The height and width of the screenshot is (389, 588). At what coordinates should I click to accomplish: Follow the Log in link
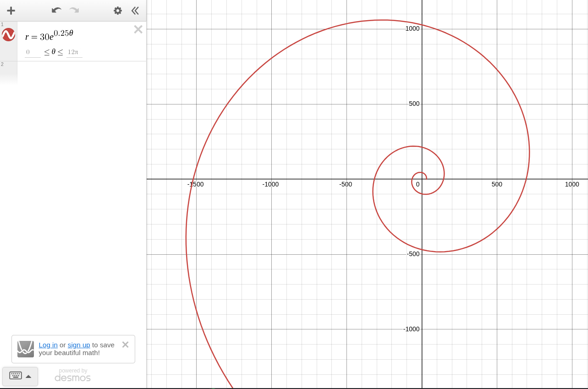48,345
